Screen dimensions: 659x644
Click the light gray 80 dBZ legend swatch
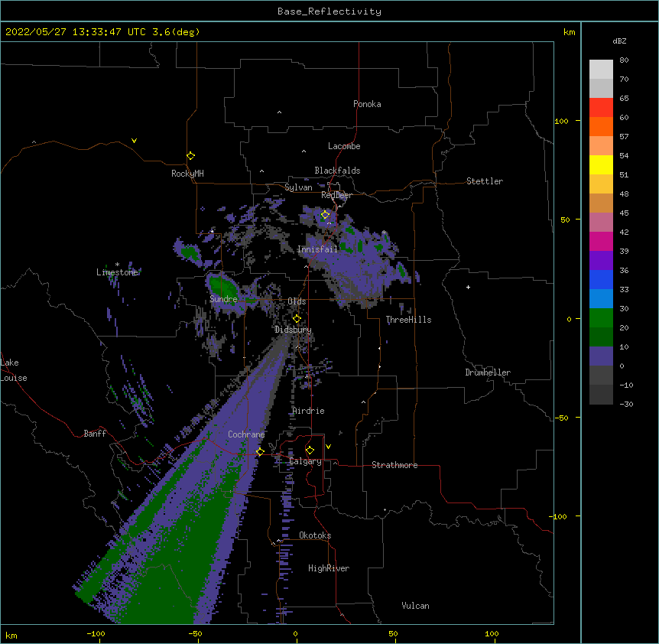(601, 70)
